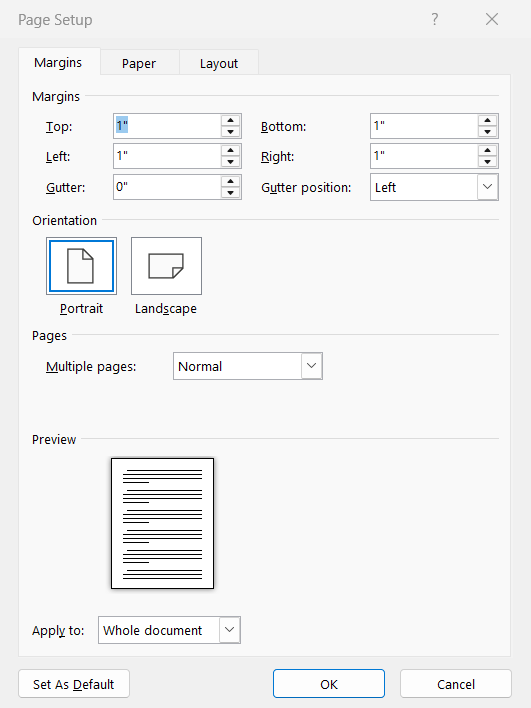
Task: Increase the Right margin value
Action: pos(487,150)
